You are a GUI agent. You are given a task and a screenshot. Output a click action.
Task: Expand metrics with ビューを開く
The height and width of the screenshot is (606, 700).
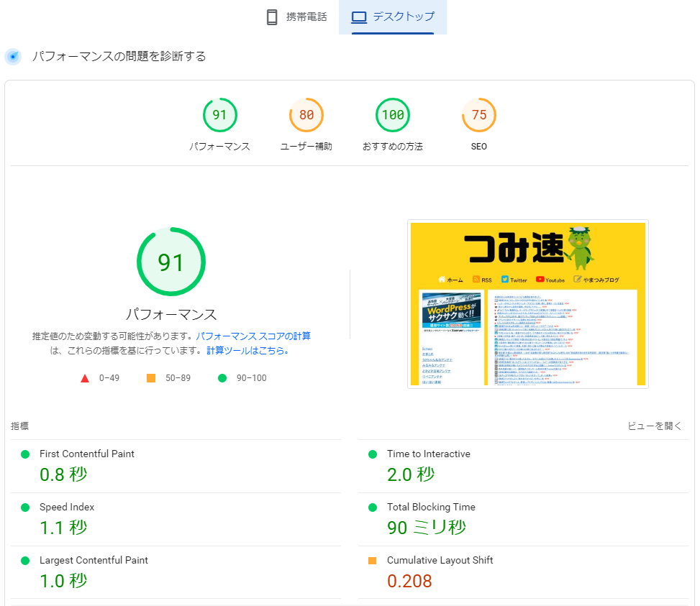pyautogui.click(x=655, y=426)
